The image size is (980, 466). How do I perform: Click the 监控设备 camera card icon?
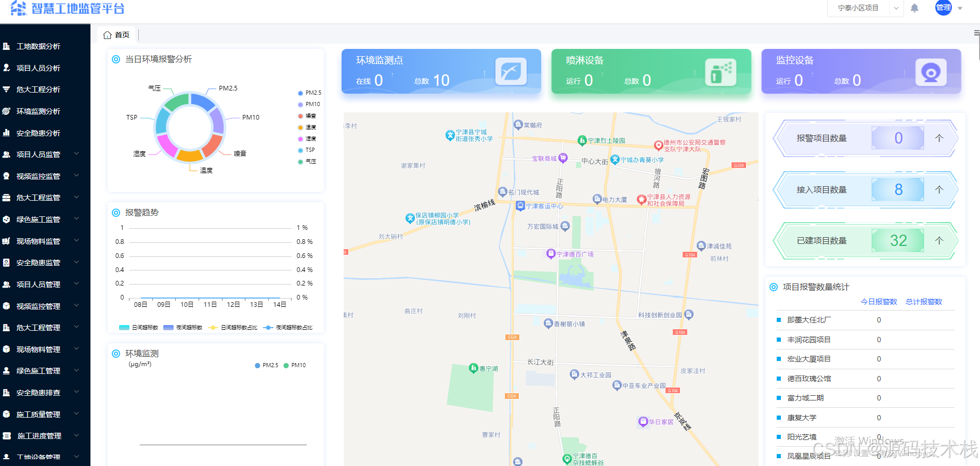[x=931, y=72]
